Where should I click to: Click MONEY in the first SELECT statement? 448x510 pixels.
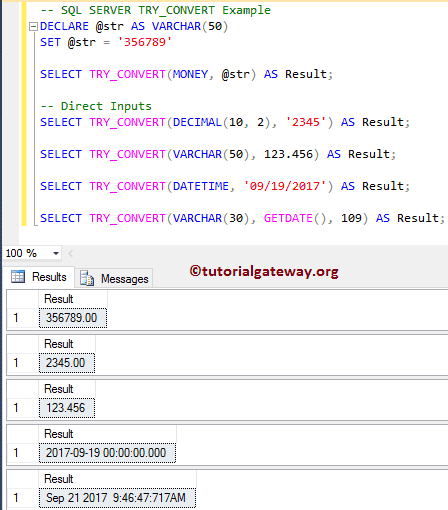click(x=190, y=74)
